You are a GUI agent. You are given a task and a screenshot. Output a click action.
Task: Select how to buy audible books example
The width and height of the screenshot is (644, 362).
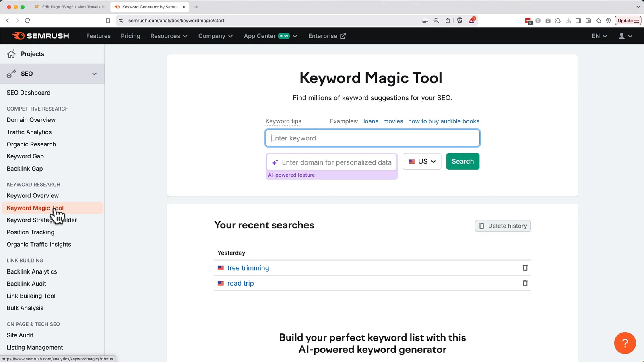(x=444, y=121)
